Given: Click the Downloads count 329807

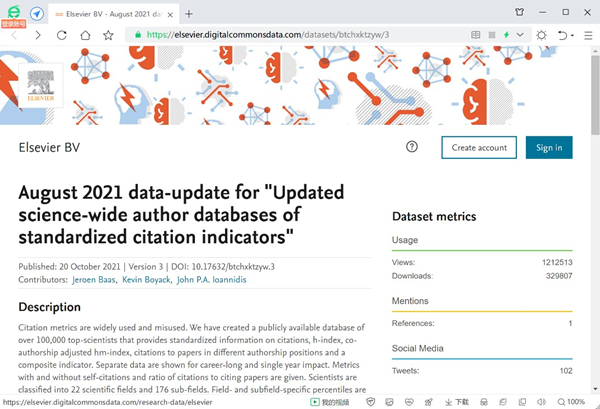Looking at the screenshot, I should [559, 275].
